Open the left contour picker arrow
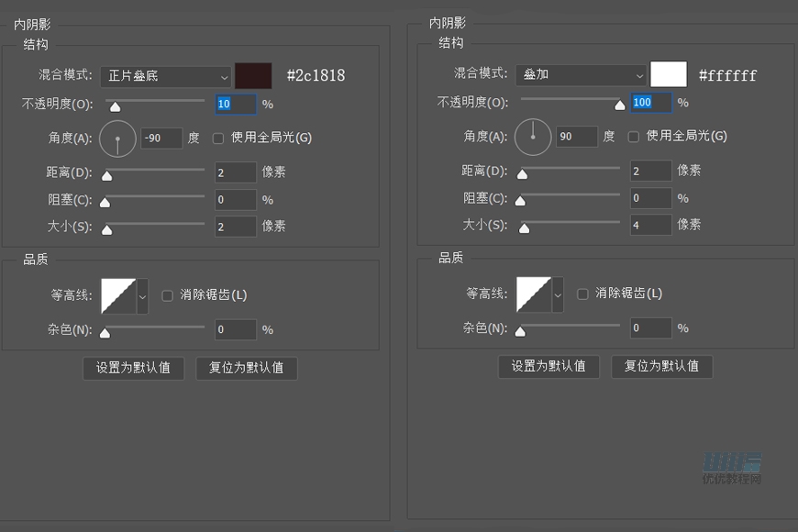Viewport: 798px width, 532px height. point(141,296)
